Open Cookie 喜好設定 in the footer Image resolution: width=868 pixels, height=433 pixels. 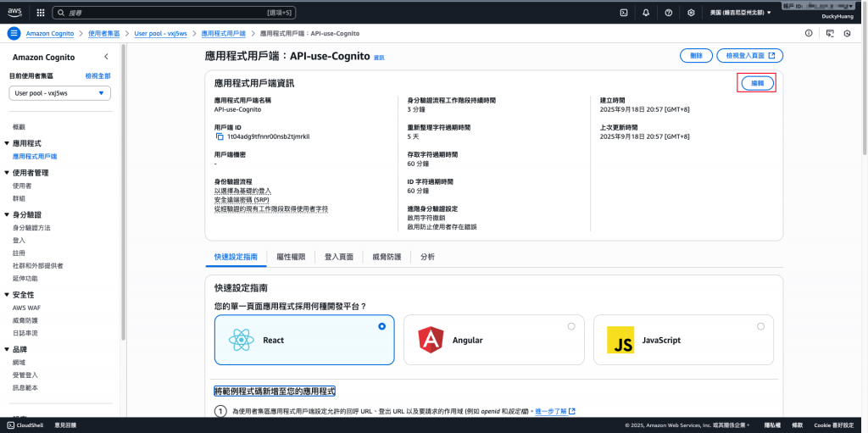(x=834, y=425)
